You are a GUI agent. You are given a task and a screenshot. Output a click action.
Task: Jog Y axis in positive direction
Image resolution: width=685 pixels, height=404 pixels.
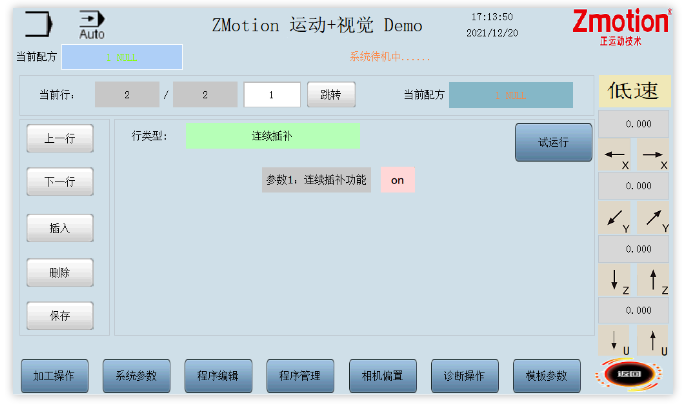click(653, 218)
